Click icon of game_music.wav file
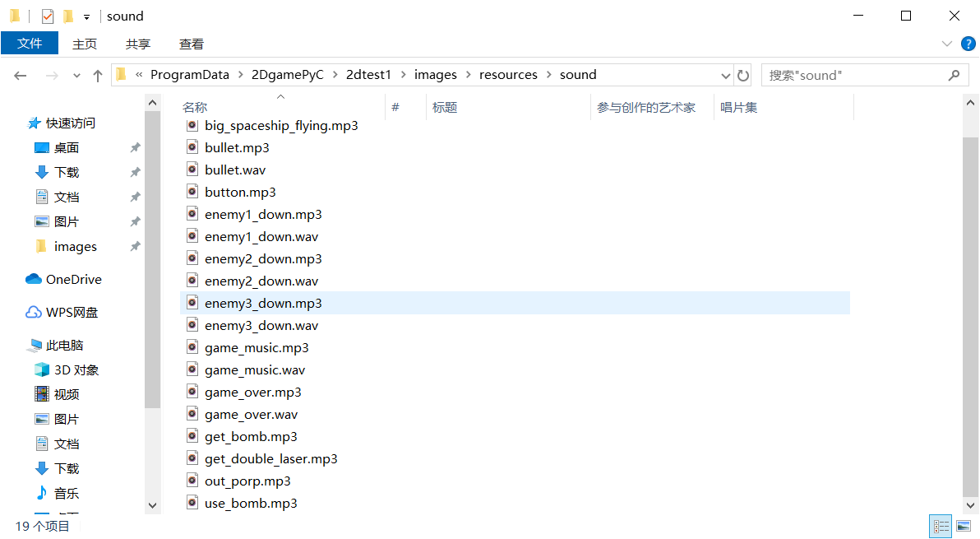Image resolution: width=980 pixels, height=539 pixels. (x=192, y=369)
